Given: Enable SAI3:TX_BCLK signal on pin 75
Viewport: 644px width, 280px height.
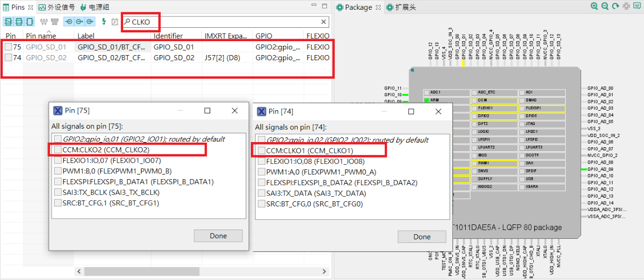Looking at the screenshot, I should click(x=58, y=192).
